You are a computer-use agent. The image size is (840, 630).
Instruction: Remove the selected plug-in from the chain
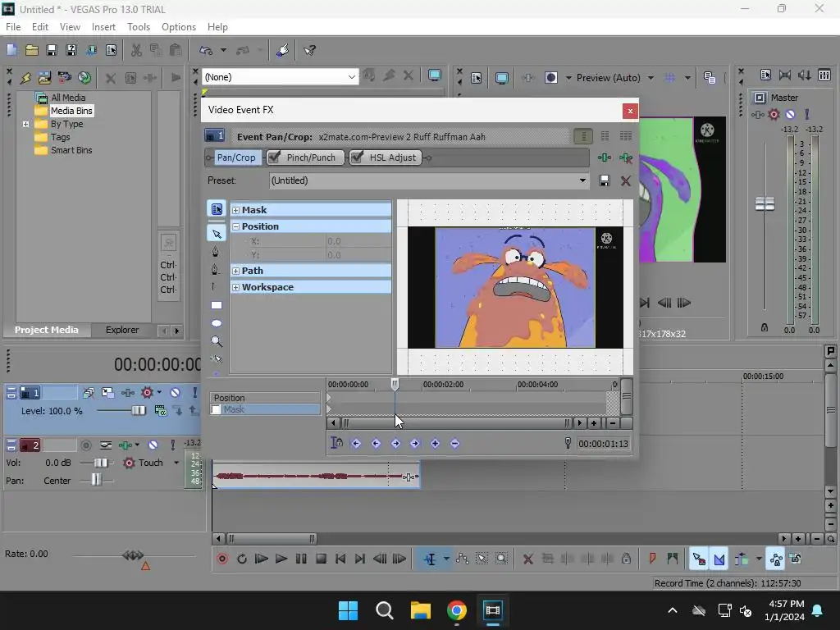[625, 157]
